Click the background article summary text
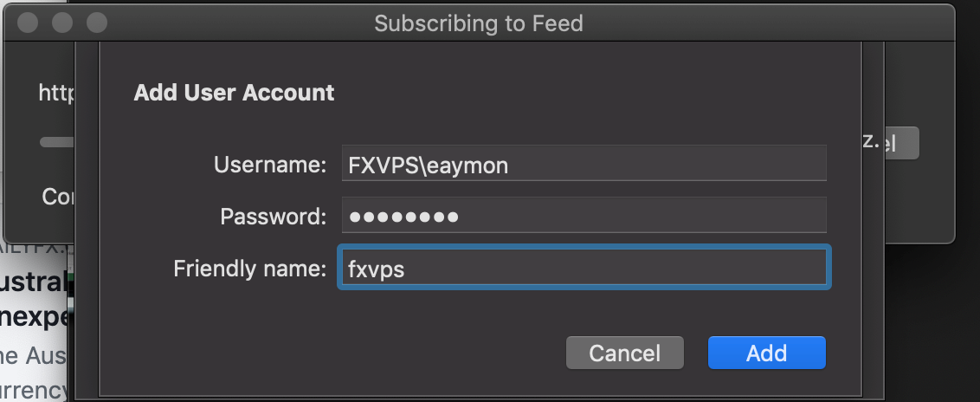This screenshot has height=402, width=980. click(x=33, y=373)
